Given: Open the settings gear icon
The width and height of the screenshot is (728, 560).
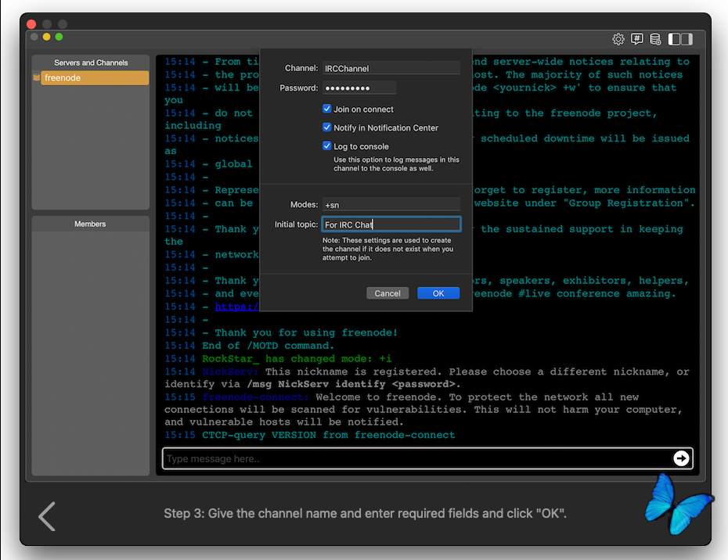Looking at the screenshot, I should pyautogui.click(x=618, y=39).
